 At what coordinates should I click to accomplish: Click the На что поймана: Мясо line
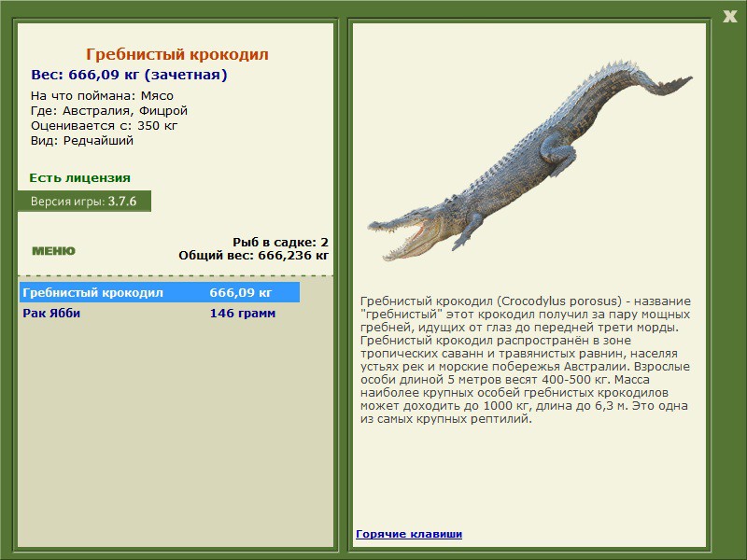(102, 96)
